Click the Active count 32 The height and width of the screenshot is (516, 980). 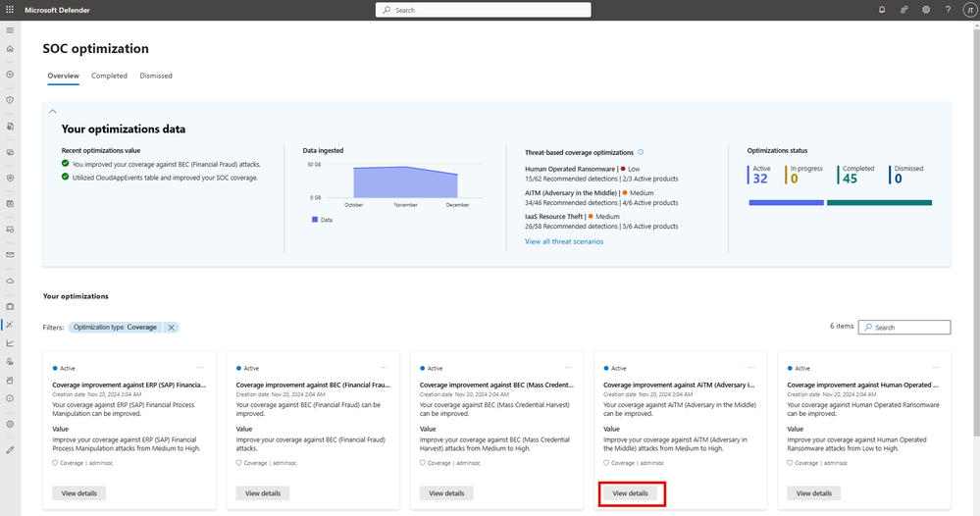point(760,179)
